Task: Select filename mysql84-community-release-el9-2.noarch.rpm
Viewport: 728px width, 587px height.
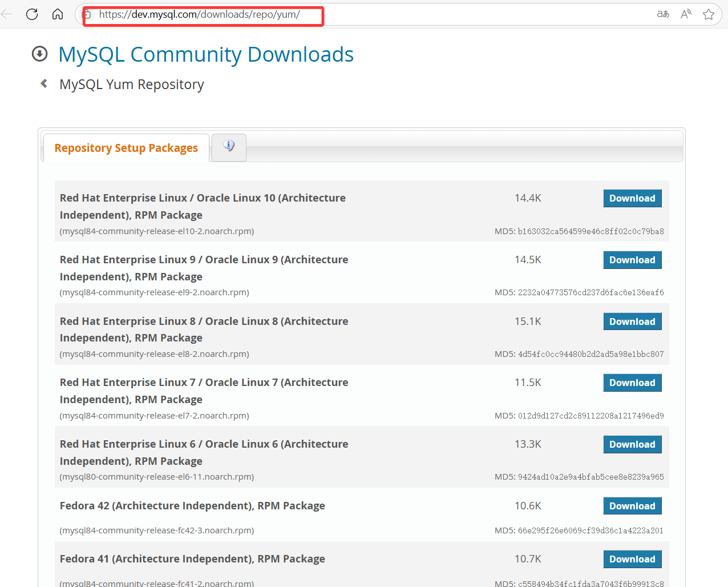Action: pos(154,292)
